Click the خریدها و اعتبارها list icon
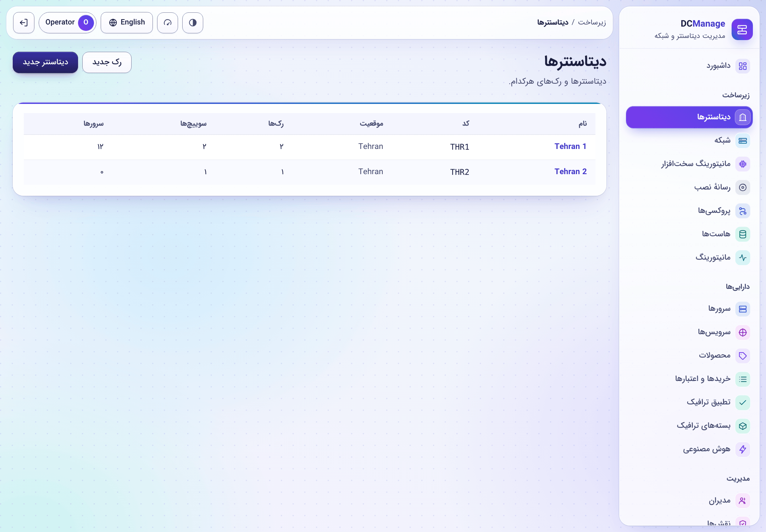766x532 pixels. tap(743, 379)
